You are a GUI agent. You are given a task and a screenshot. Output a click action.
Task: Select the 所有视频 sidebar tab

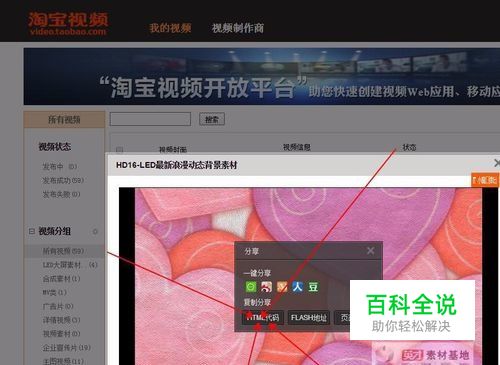64,119
